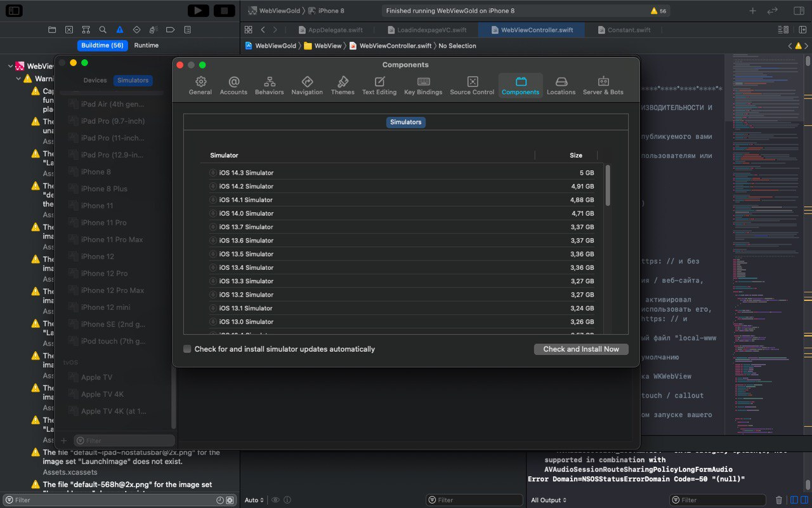Go back in editor history
The height and width of the screenshot is (508, 812).
coord(263,30)
